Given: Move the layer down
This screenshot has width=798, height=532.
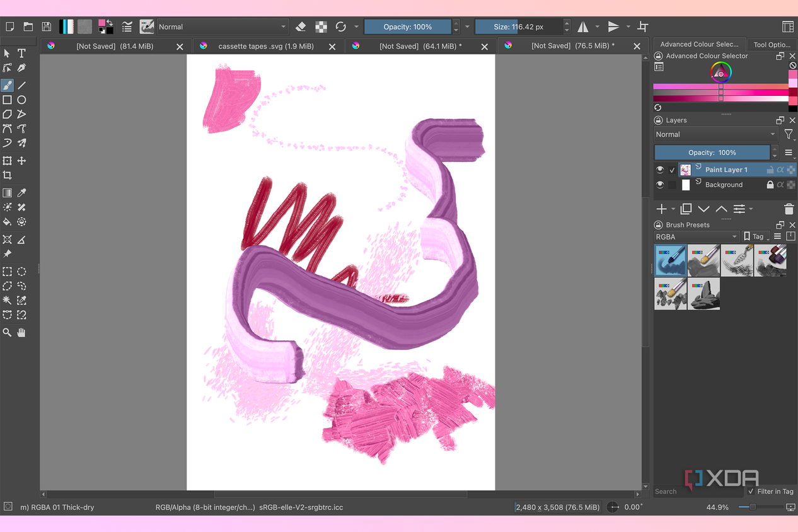Looking at the screenshot, I should pos(704,209).
